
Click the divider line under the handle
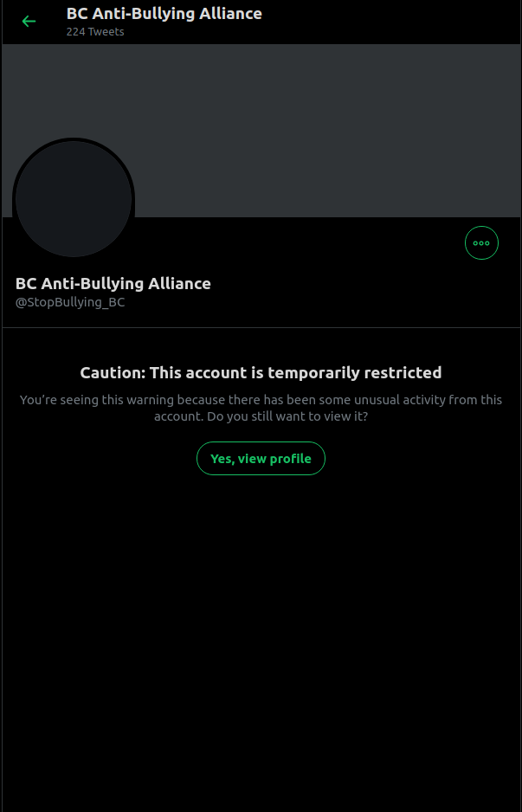pyautogui.click(x=261, y=327)
